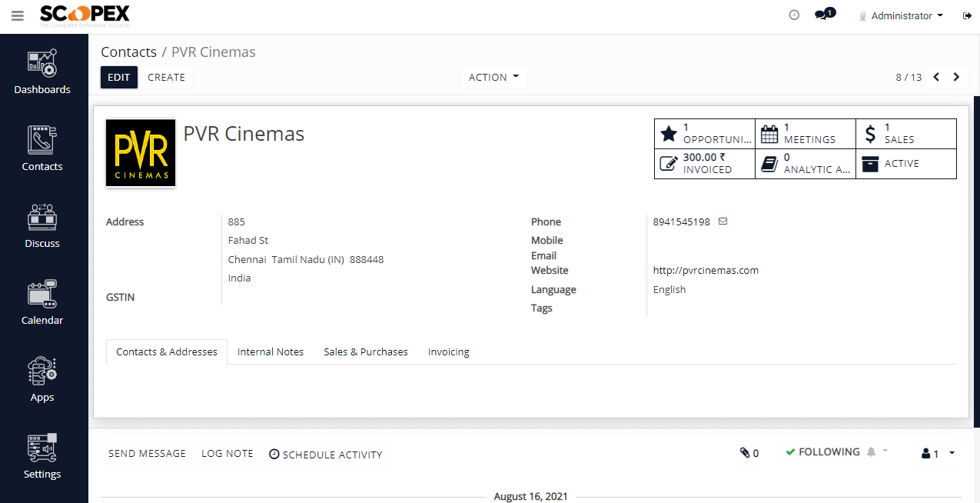Expand the Administrator user menu
Viewport: 980px width, 503px height.
[x=900, y=15]
